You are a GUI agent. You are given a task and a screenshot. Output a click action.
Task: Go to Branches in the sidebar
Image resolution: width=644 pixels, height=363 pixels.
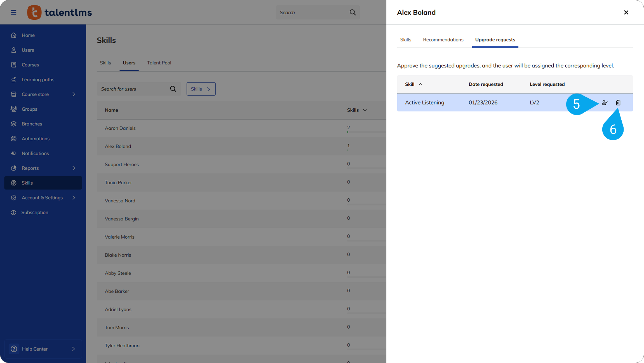point(32,124)
